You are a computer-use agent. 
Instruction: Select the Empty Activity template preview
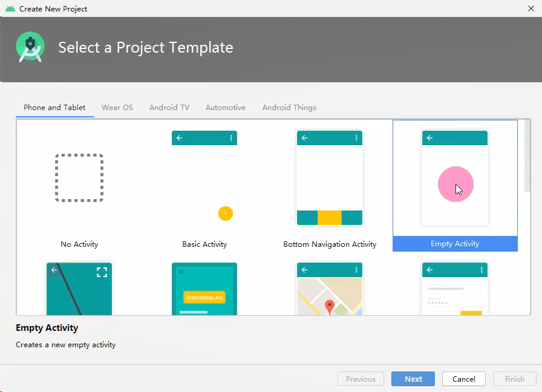click(x=454, y=178)
